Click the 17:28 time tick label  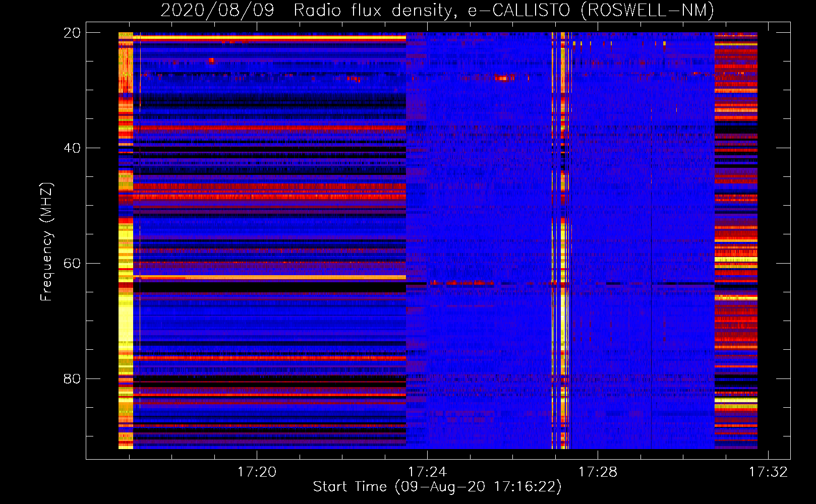pyautogui.click(x=598, y=472)
